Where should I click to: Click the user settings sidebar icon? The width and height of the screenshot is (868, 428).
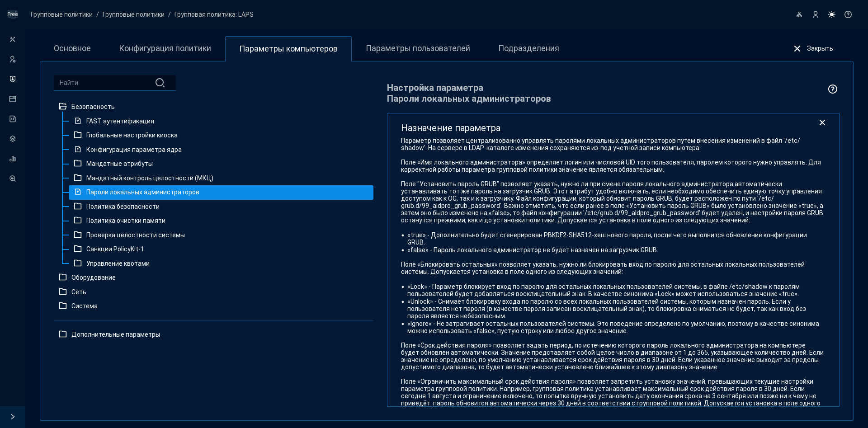pos(13,59)
